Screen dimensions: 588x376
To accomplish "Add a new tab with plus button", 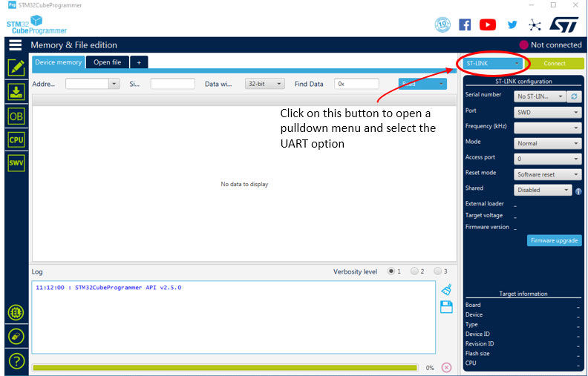I will (x=139, y=62).
